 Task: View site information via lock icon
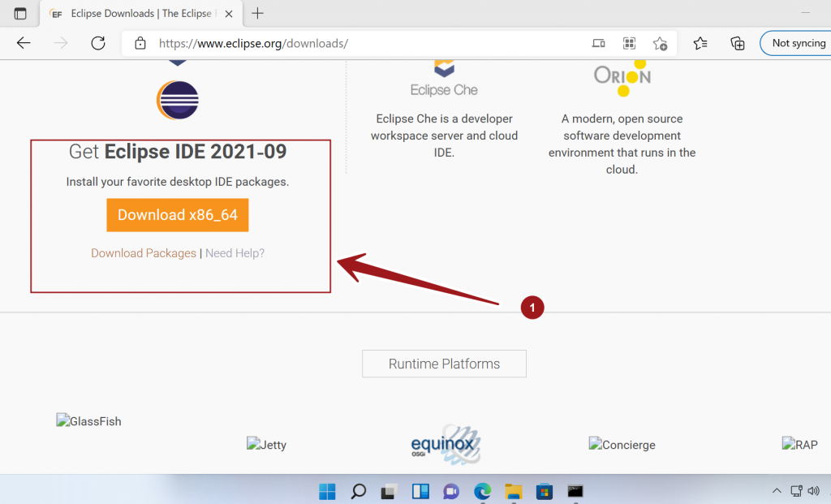tap(140, 43)
